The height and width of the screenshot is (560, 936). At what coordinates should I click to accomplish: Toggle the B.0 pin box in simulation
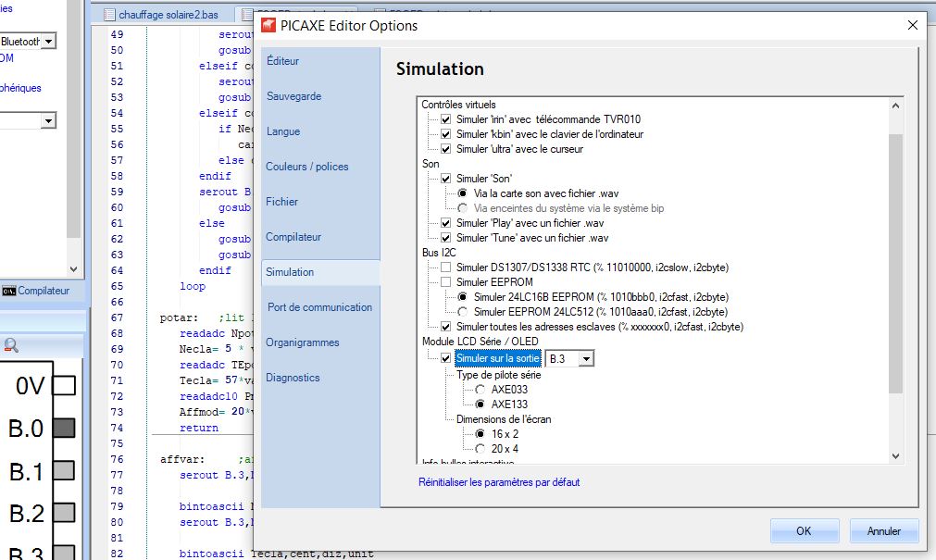(64, 428)
